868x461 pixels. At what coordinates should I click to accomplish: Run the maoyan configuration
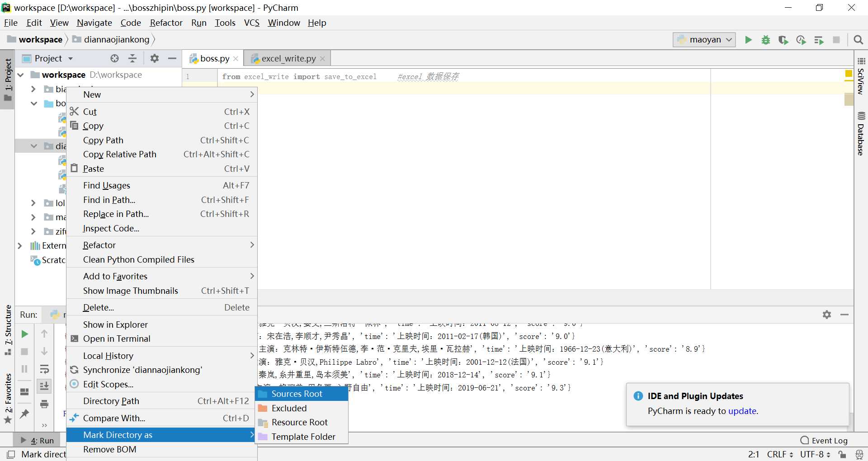[x=748, y=40]
